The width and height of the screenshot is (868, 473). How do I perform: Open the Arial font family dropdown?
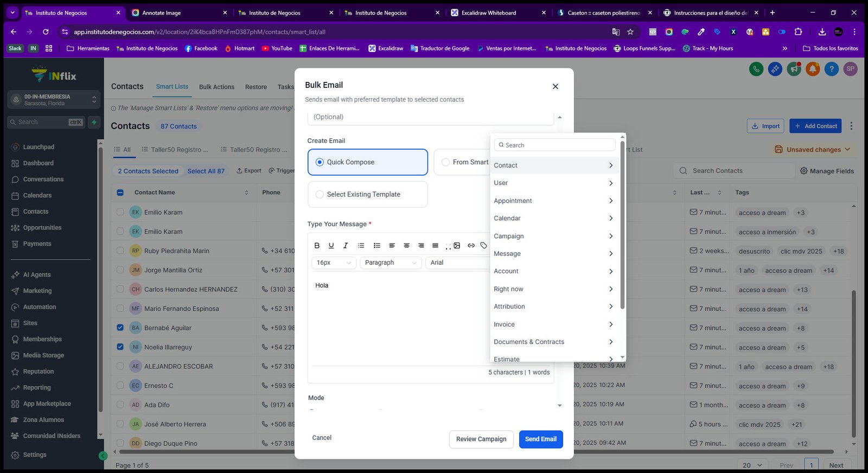458,263
